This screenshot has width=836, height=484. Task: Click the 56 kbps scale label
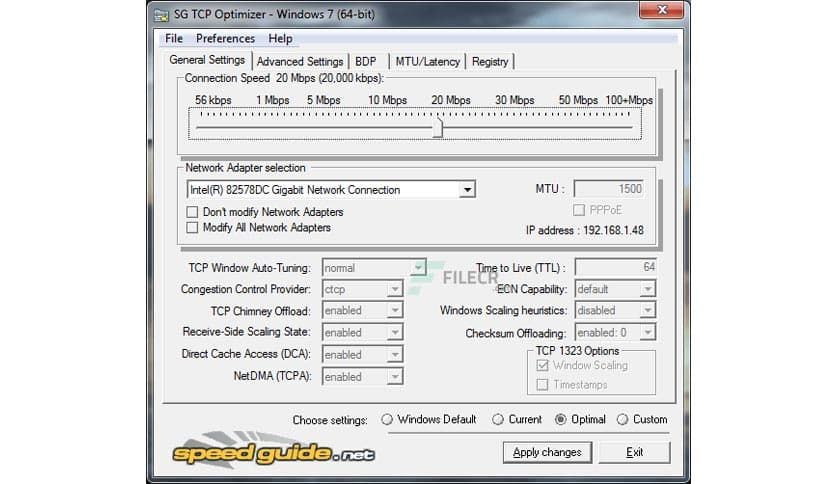coord(213,100)
